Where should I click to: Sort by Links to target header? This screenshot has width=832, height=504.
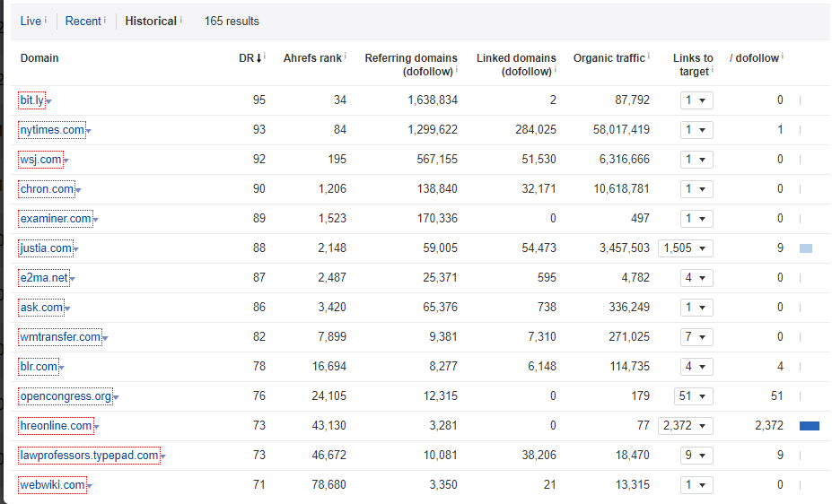pos(693,65)
